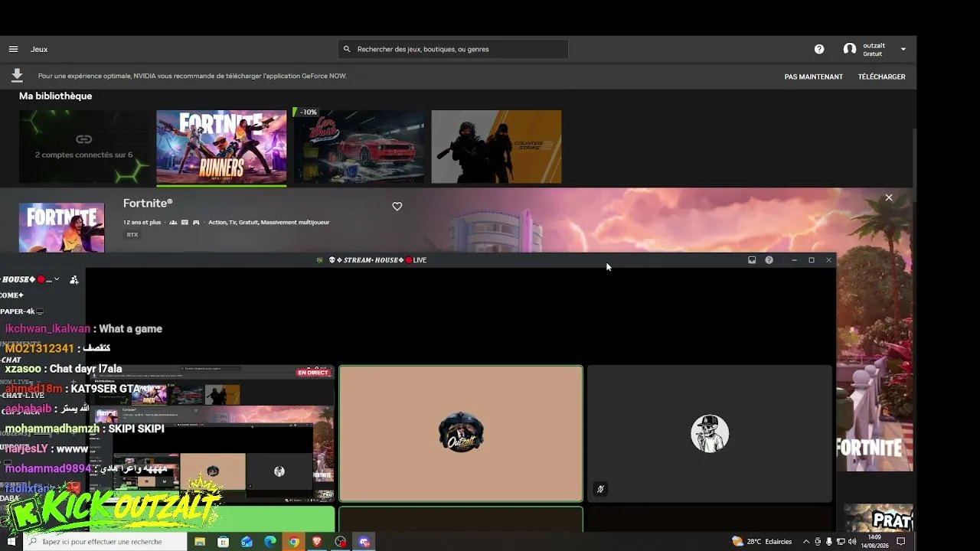Open File Explorer from the taskbar
Image resolution: width=980 pixels, height=551 pixels.
[200, 542]
